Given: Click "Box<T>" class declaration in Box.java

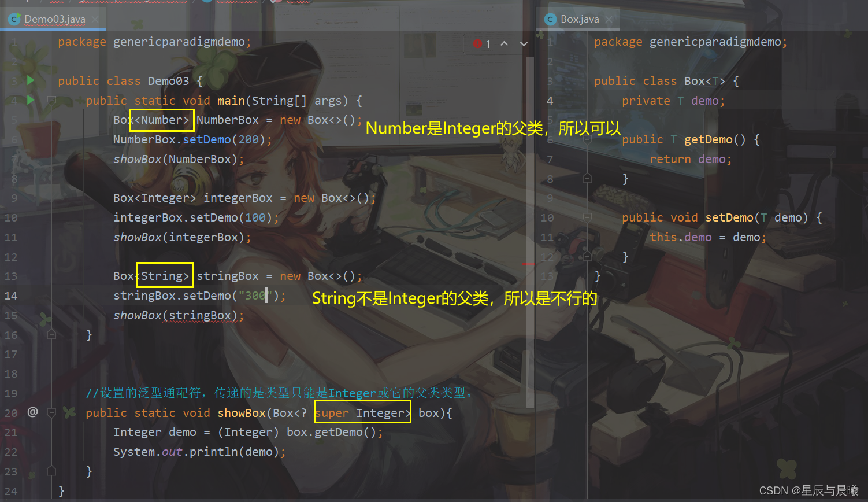Looking at the screenshot, I should coord(705,81).
